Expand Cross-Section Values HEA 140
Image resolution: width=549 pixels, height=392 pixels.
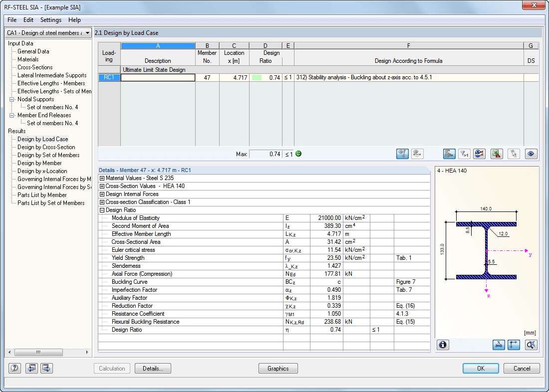[x=102, y=186]
